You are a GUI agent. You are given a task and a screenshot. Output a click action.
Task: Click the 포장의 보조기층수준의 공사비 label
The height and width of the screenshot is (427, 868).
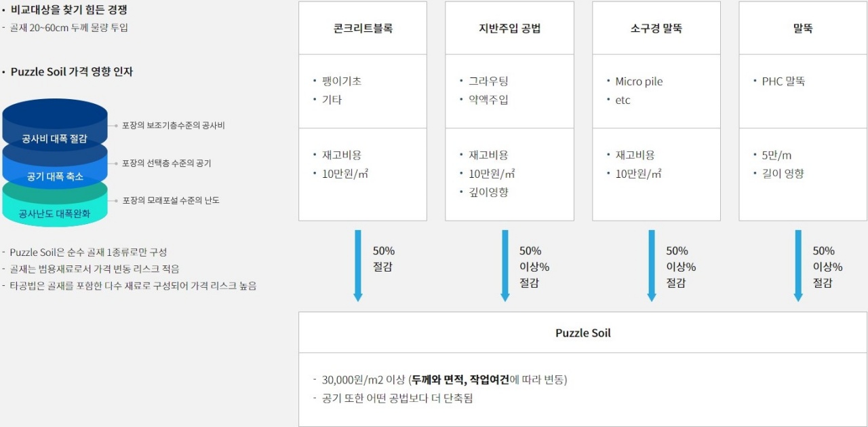pyautogui.click(x=174, y=126)
